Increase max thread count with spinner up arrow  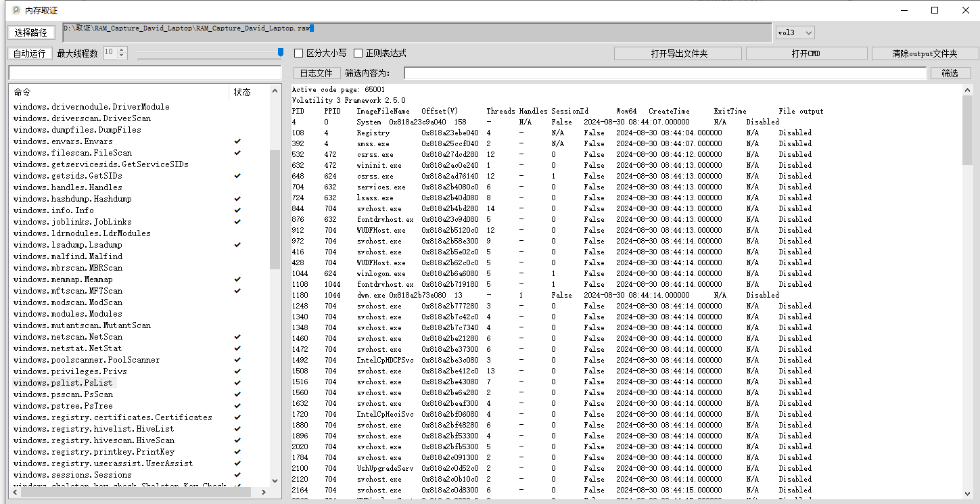point(122,50)
